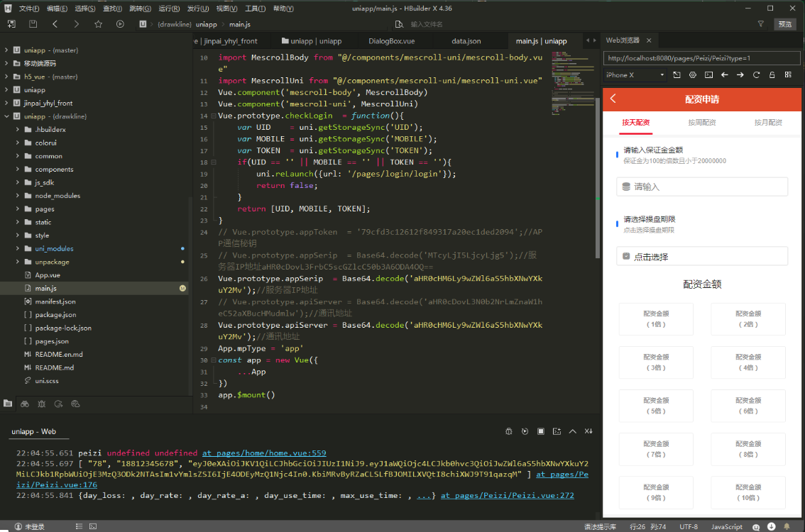Switch to the 按周配资 tab
The image size is (805, 532).
pyautogui.click(x=702, y=123)
